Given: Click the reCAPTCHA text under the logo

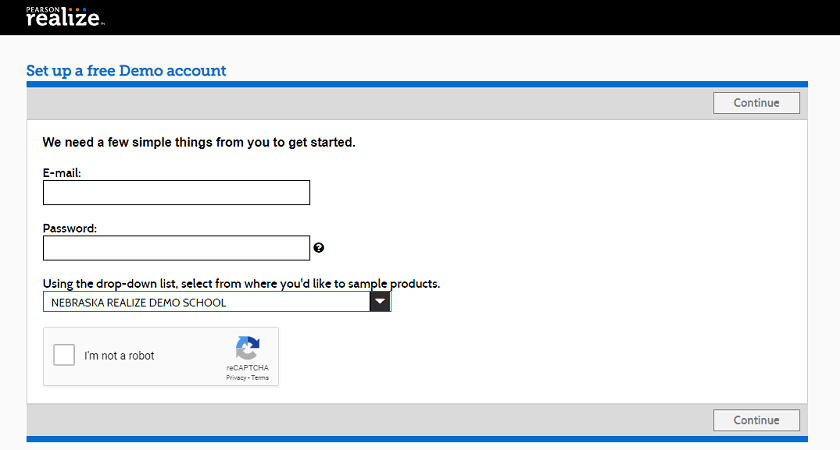Looking at the screenshot, I should pyautogui.click(x=247, y=368).
